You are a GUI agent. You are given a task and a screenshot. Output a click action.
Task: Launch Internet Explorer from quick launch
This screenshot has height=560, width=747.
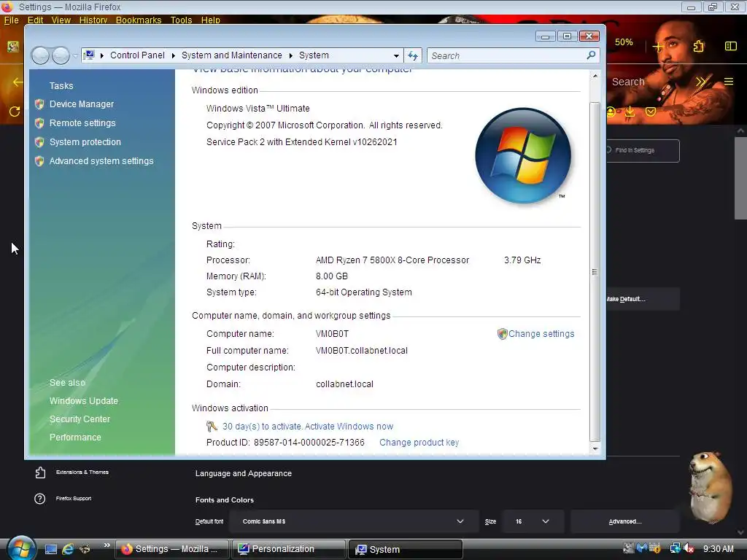(68, 549)
